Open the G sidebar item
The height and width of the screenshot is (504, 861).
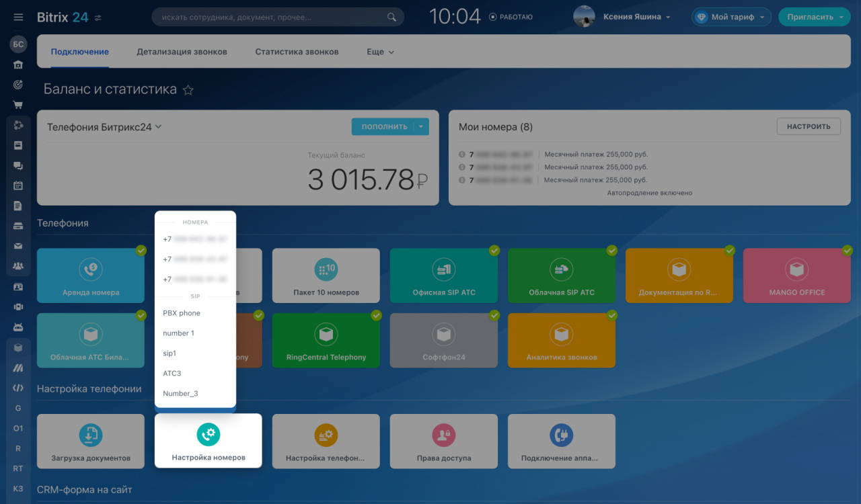point(18,408)
